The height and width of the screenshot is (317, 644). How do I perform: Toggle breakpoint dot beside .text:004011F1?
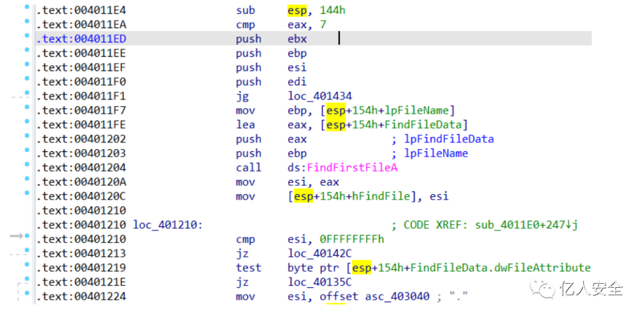(27, 93)
